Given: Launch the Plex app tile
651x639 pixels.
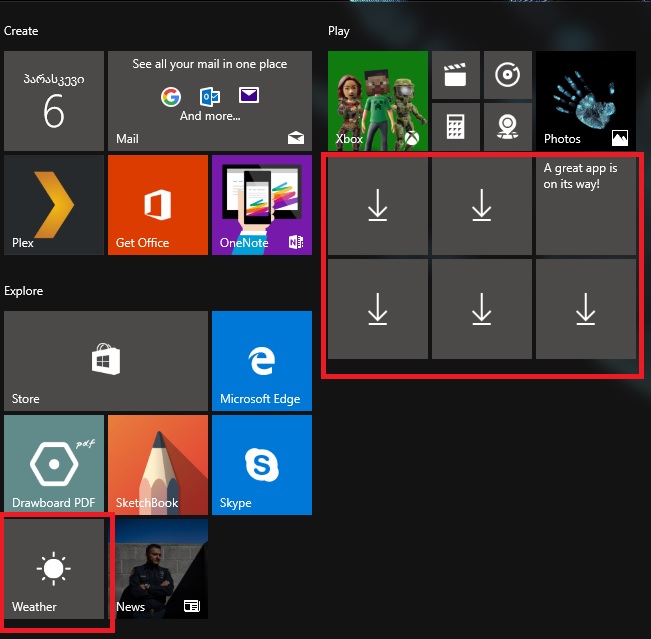Looking at the screenshot, I should coord(54,205).
